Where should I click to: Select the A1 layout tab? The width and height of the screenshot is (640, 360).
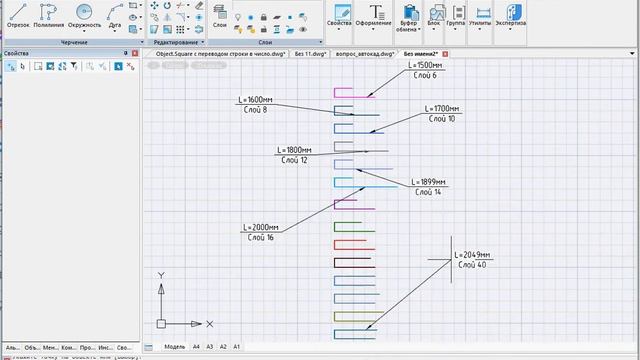(237, 347)
